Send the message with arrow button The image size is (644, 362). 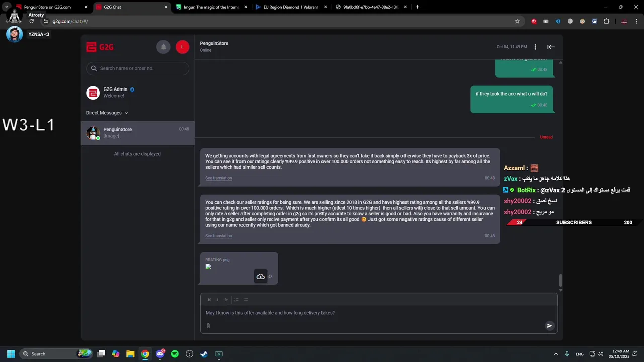click(x=549, y=325)
